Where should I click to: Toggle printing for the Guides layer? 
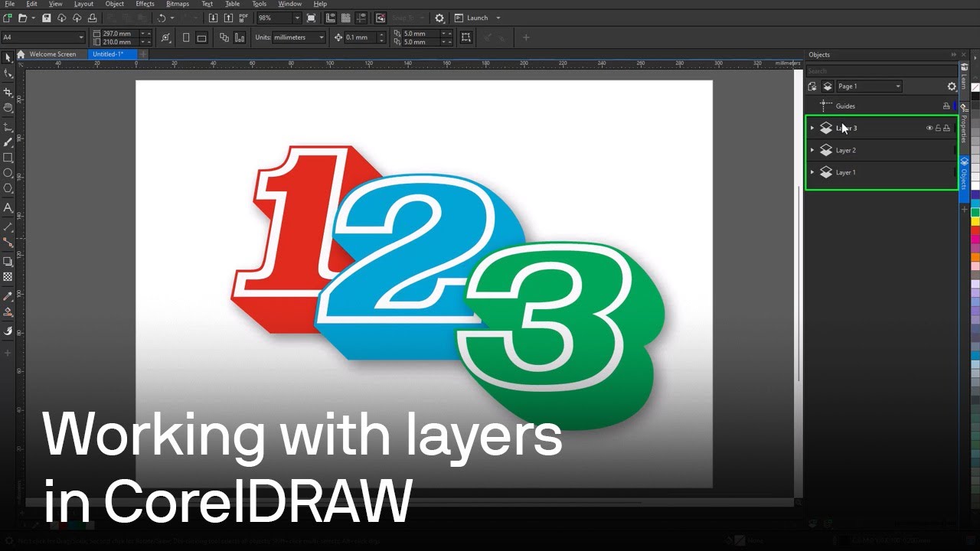[x=946, y=106]
